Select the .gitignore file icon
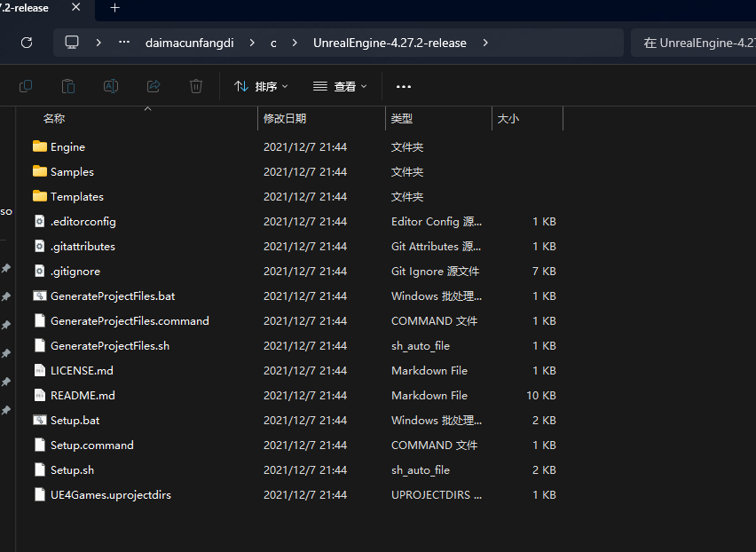This screenshot has height=552, width=756. tap(40, 271)
